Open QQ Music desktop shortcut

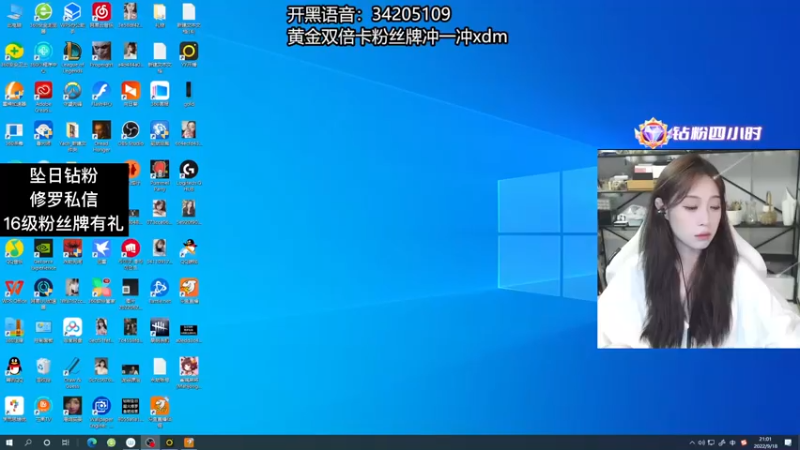point(14,252)
